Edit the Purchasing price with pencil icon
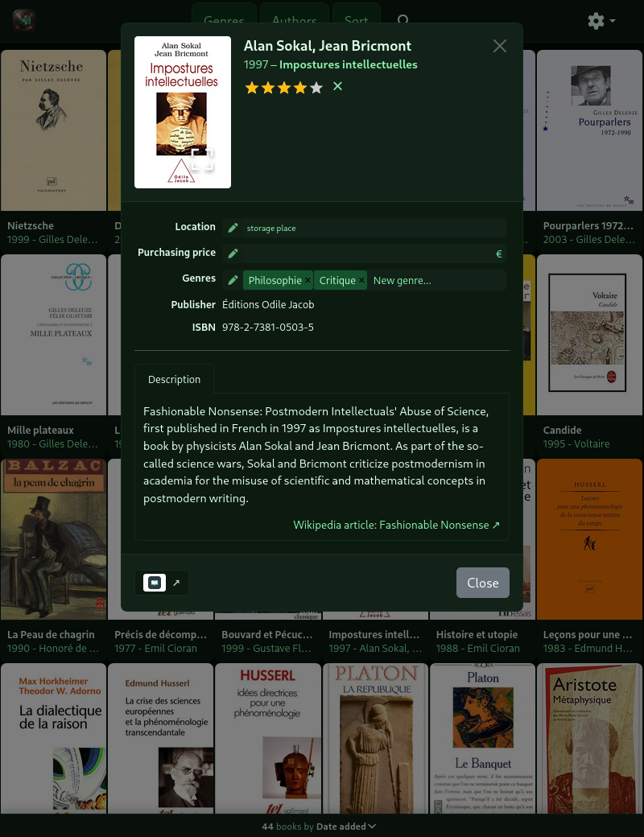 233,254
